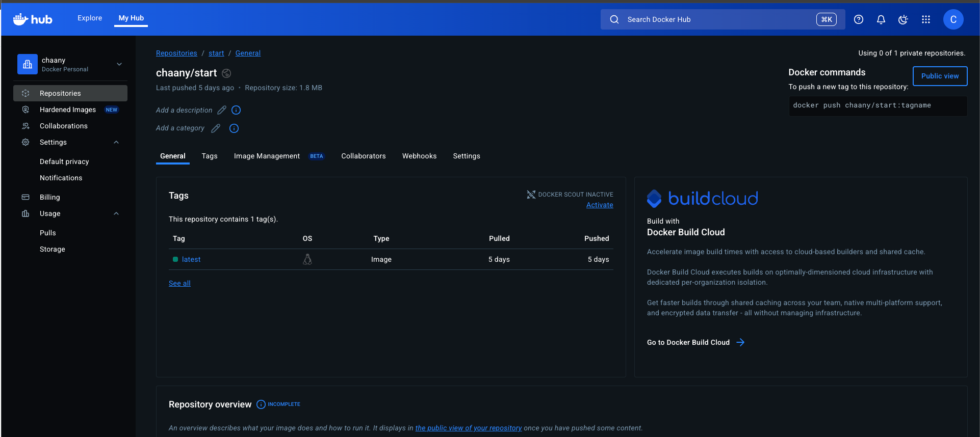Click the Collaborations people icon
The image size is (980, 437).
coord(25,126)
